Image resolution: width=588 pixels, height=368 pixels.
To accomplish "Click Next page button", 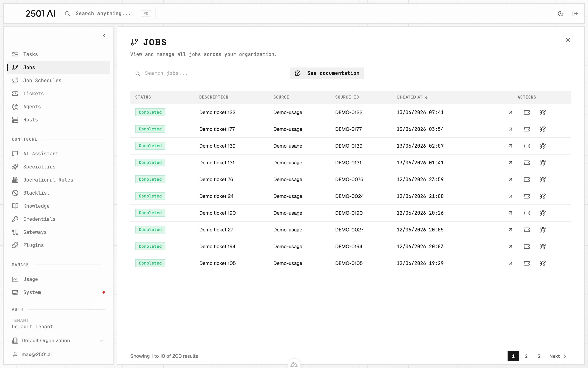I will pos(558,356).
